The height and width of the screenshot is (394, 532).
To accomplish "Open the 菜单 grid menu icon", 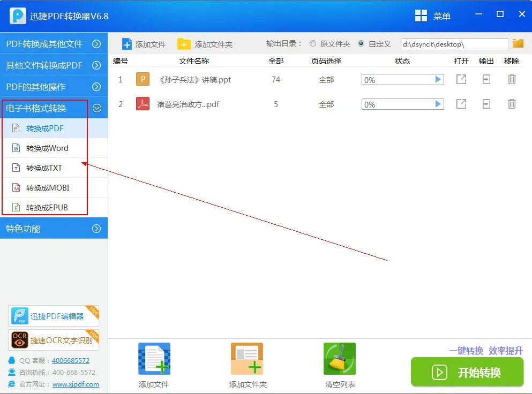I will (421, 16).
